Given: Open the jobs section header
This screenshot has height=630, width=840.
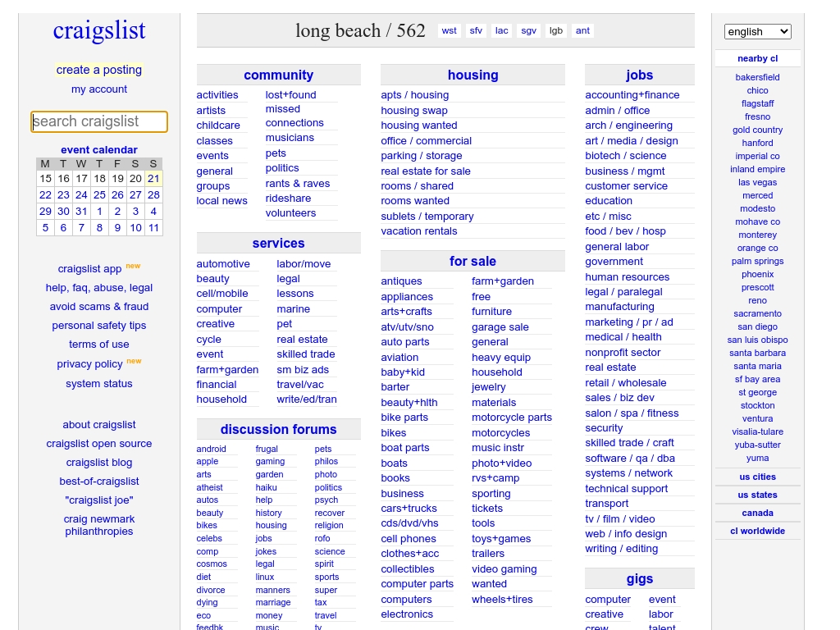Looking at the screenshot, I should (x=640, y=75).
